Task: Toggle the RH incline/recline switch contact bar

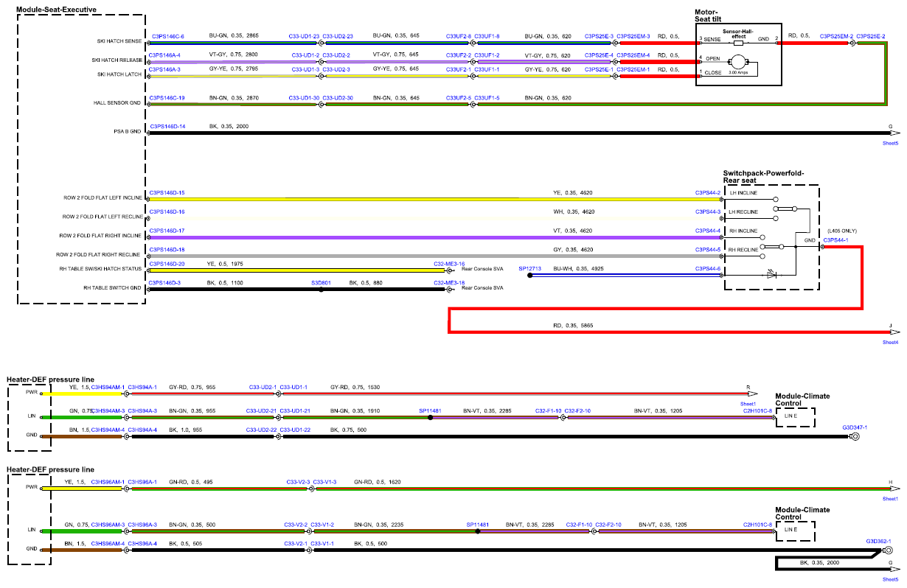Action: click(771, 247)
